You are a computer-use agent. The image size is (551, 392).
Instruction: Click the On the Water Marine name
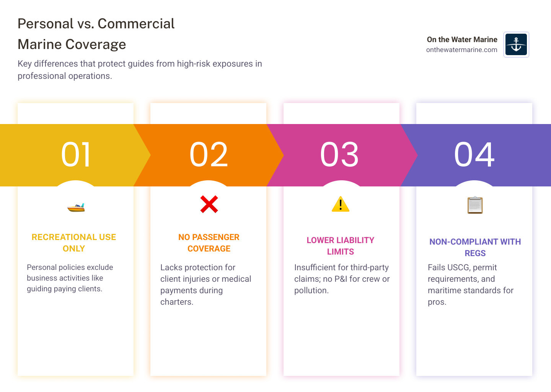462,39
